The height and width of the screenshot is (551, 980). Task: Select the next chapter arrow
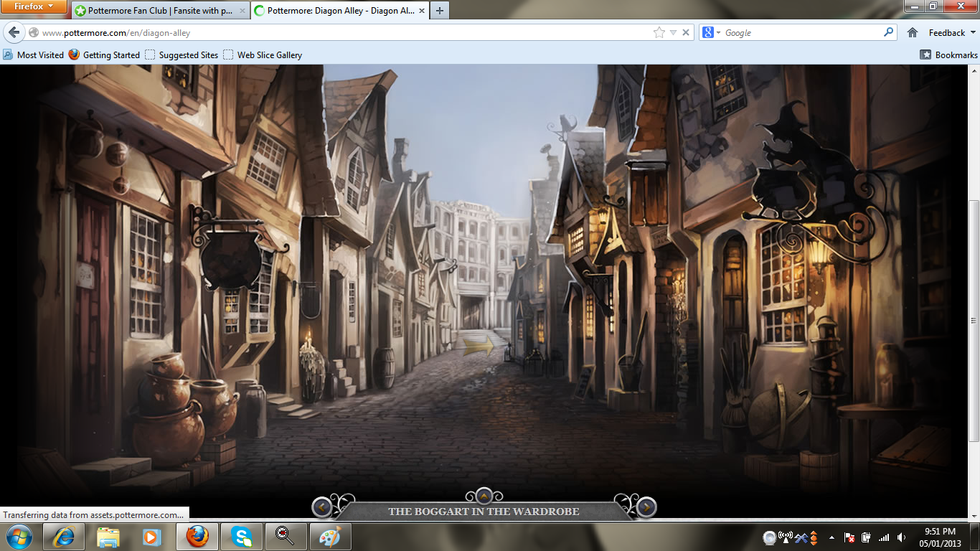(x=645, y=506)
